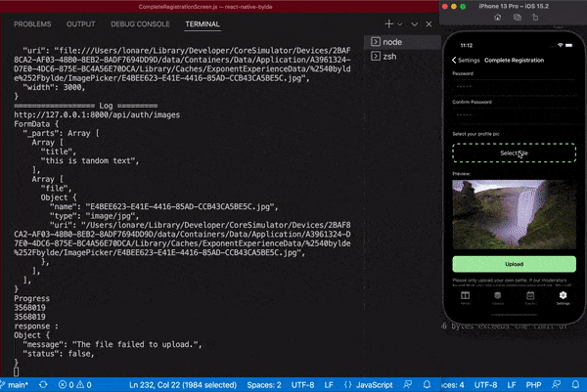Click 'The file failed to upload.' message text
This screenshot has width=587, height=392.
tap(135, 344)
